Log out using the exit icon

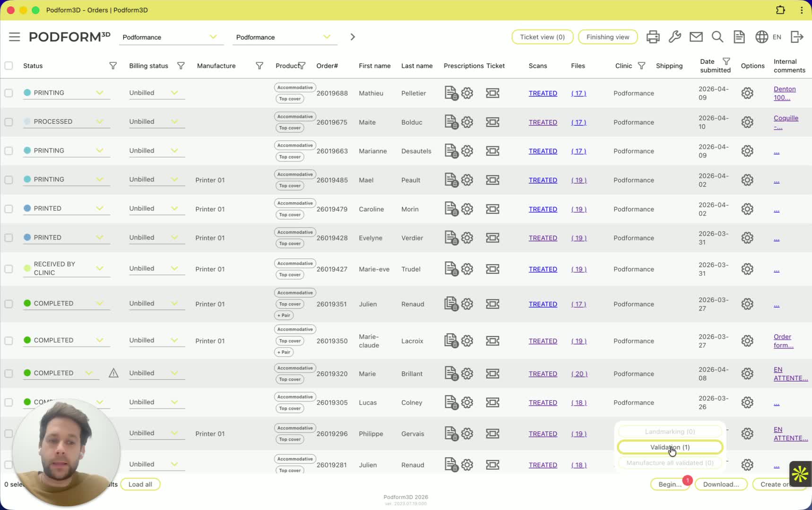point(797,37)
